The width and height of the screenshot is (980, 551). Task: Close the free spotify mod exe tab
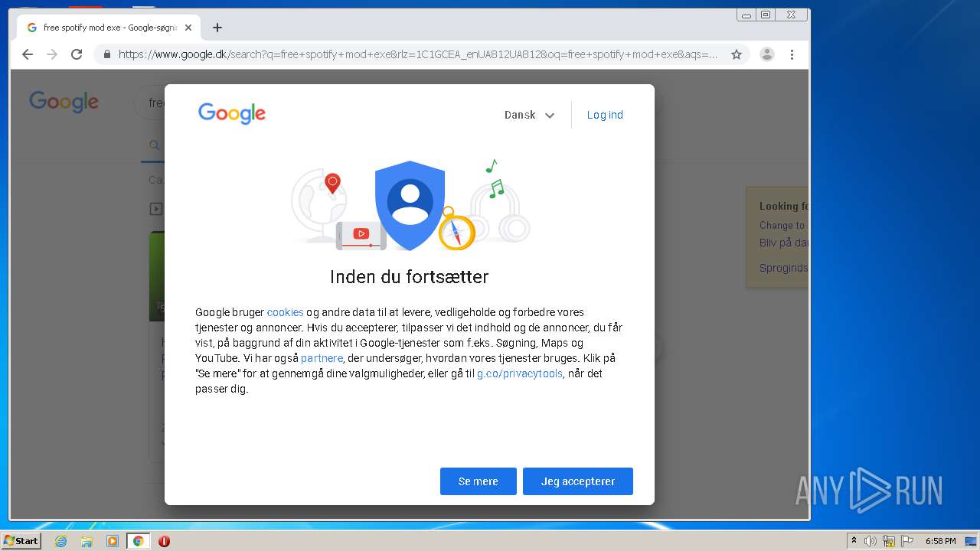tap(188, 28)
